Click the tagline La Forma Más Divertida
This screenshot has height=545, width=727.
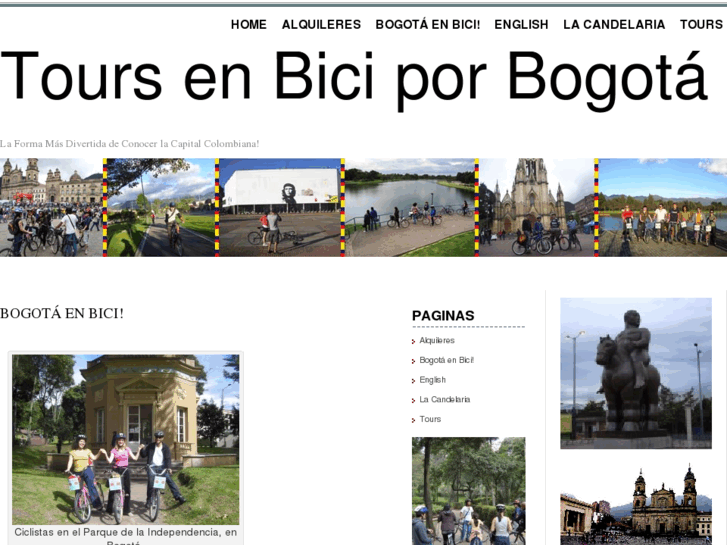(x=129, y=144)
